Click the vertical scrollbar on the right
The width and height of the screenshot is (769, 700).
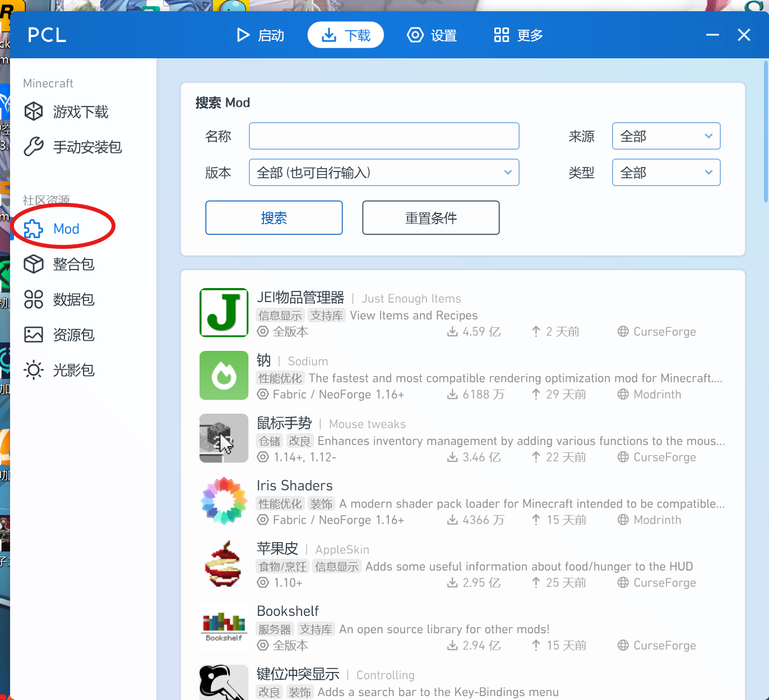[x=766, y=132]
